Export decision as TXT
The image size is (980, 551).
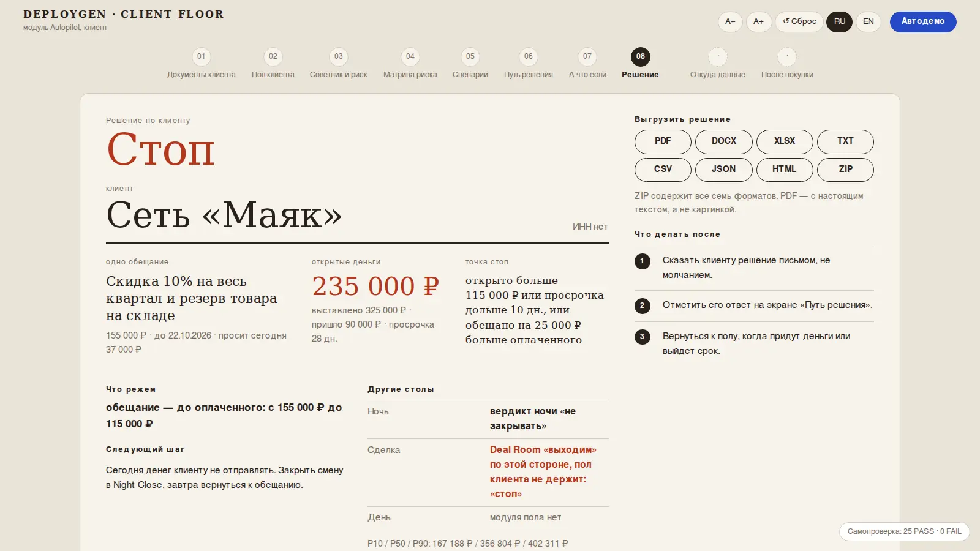[x=845, y=141]
